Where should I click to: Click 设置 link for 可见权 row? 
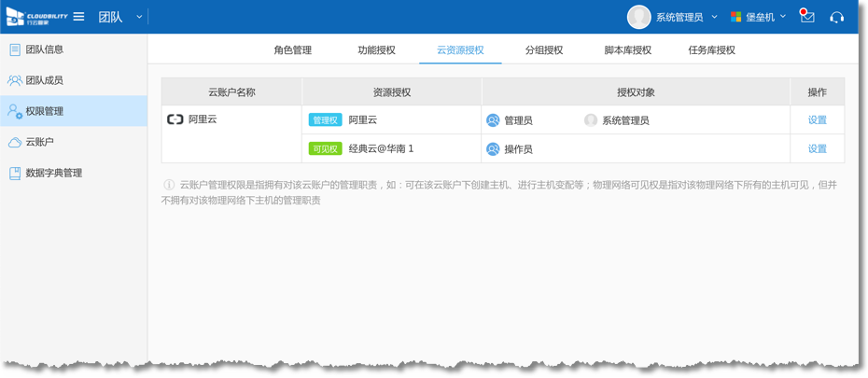[x=817, y=149]
